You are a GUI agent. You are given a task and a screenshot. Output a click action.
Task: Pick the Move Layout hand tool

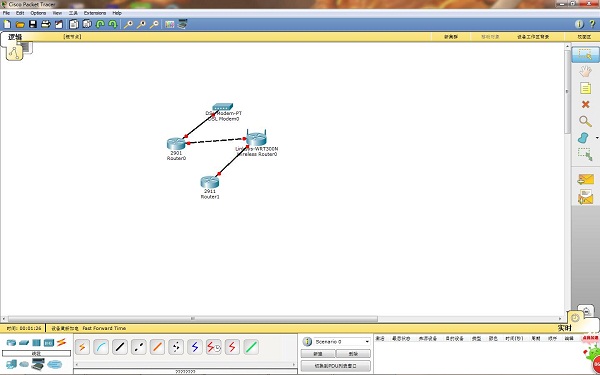pyautogui.click(x=585, y=71)
